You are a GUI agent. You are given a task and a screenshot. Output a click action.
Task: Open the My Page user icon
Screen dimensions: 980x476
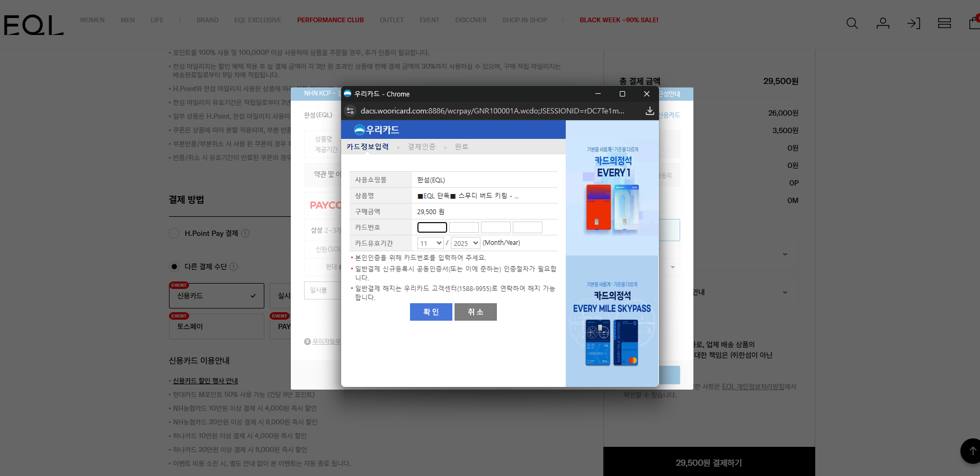click(883, 23)
